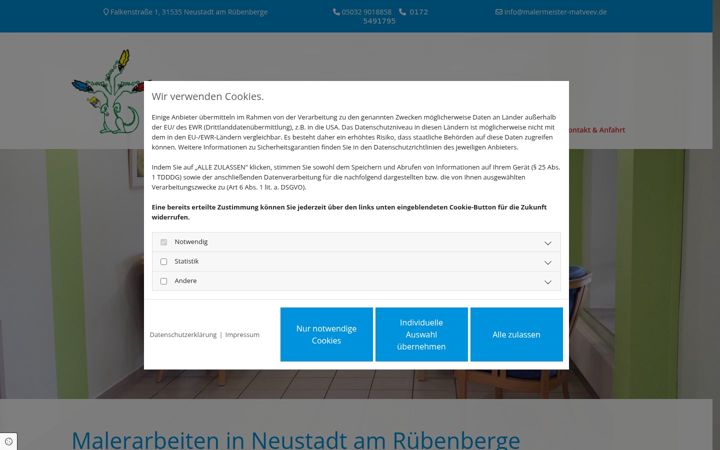Click Individuelle Auswahl übernehmen button

(x=422, y=334)
